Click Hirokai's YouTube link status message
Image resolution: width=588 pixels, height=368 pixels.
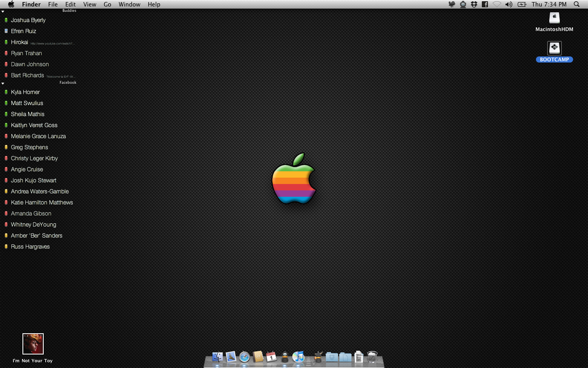(x=52, y=43)
